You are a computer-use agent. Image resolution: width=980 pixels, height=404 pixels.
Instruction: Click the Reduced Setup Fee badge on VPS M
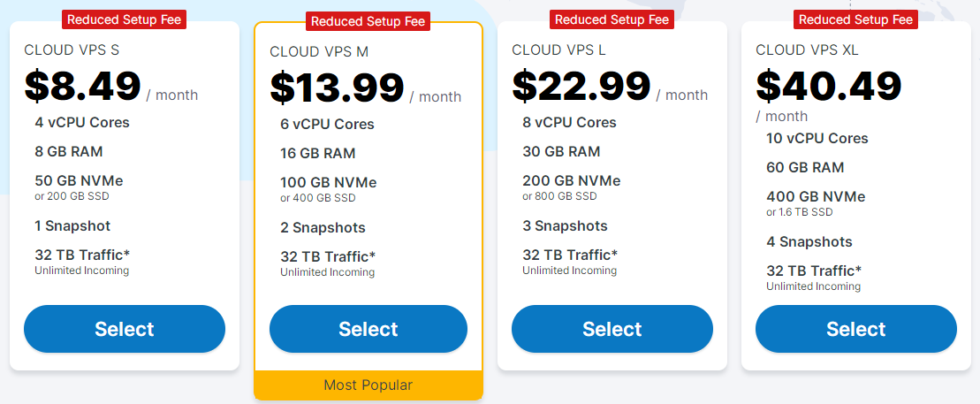click(368, 21)
